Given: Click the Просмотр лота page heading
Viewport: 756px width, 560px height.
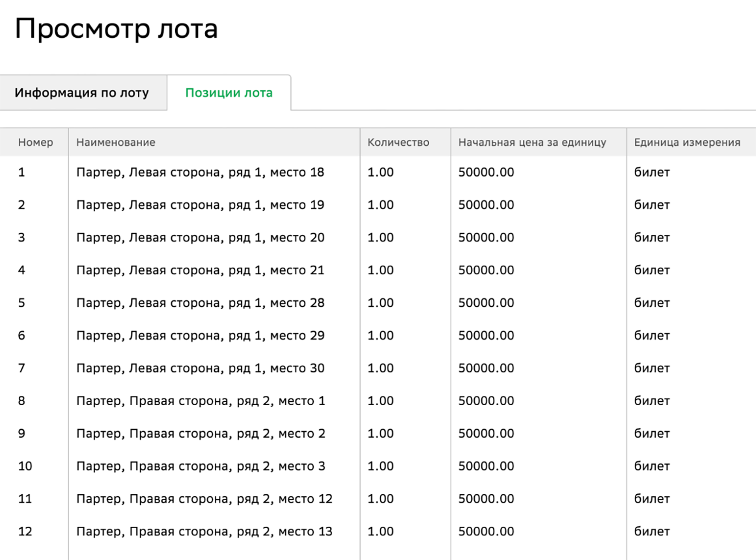Looking at the screenshot, I should click(x=116, y=29).
